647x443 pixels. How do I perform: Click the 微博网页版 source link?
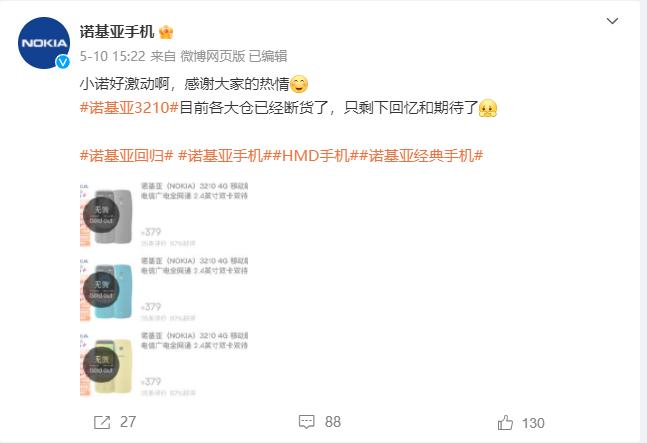coord(213,56)
